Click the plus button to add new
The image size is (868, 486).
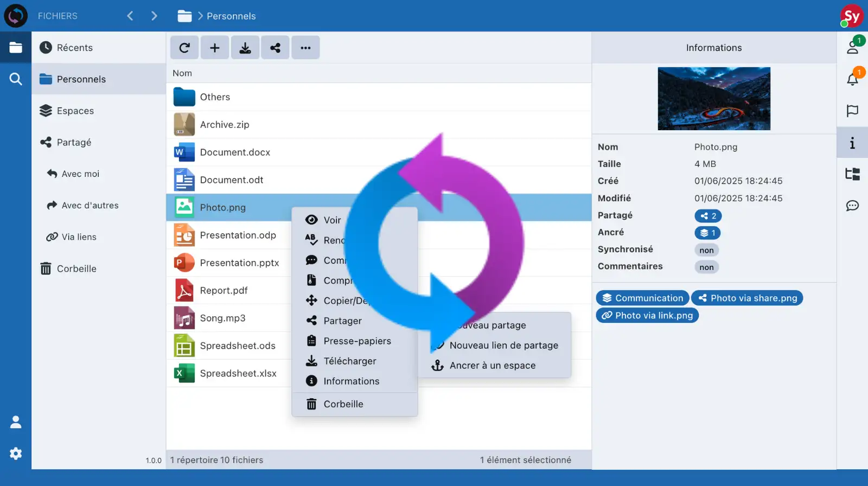click(x=215, y=48)
